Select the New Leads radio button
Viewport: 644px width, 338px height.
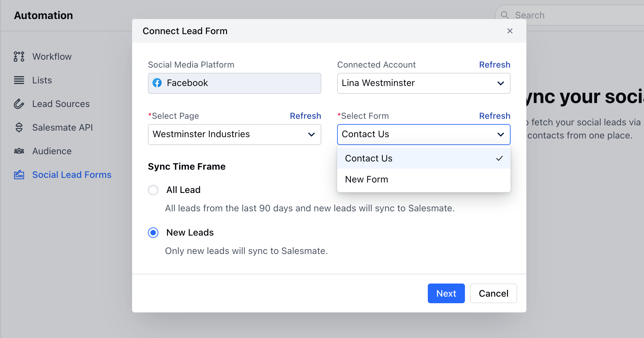153,233
